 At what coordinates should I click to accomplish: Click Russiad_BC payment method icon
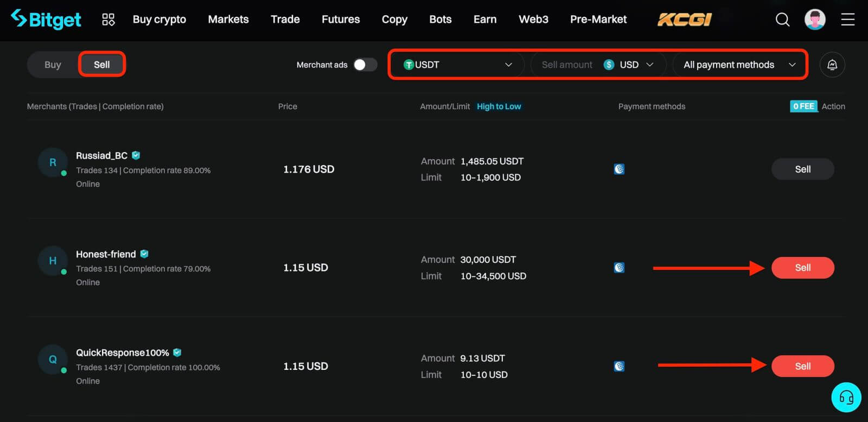tap(619, 169)
